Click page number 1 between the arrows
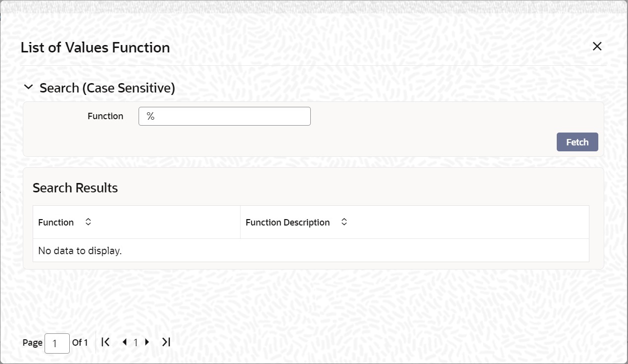The image size is (628, 364). (x=136, y=342)
